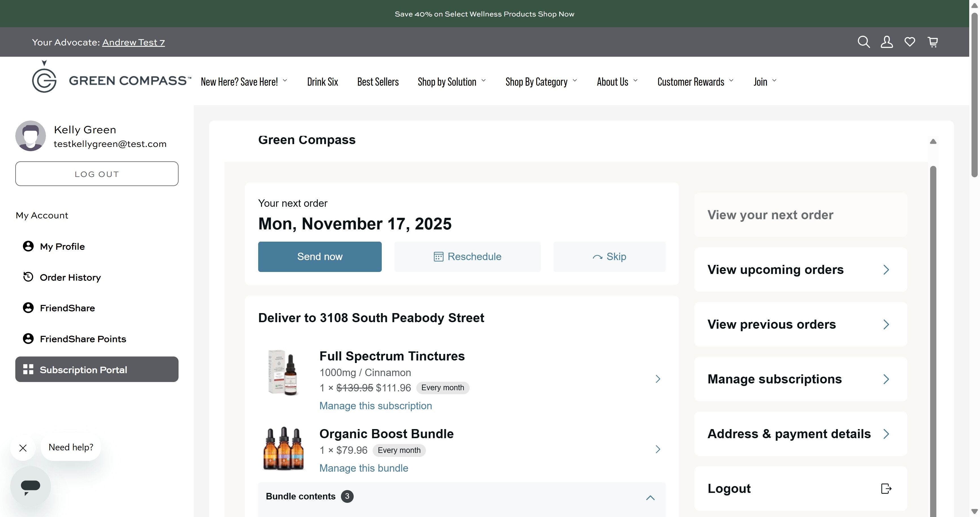
Task: Click Manage this bundle link
Action: point(364,468)
